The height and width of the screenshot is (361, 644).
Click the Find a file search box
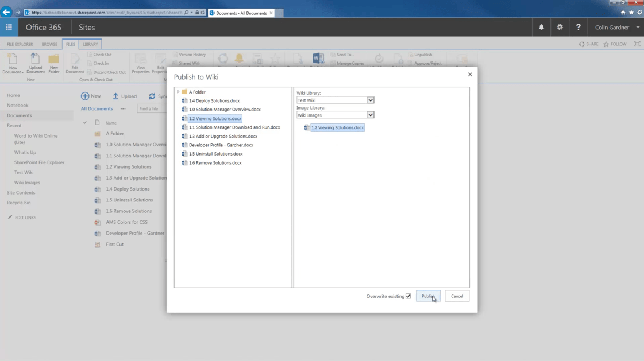pos(152,108)
